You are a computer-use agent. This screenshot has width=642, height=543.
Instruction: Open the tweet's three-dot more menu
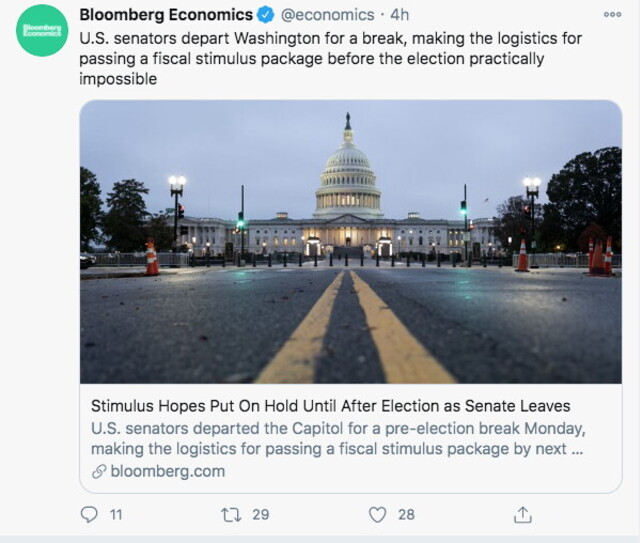612,15
